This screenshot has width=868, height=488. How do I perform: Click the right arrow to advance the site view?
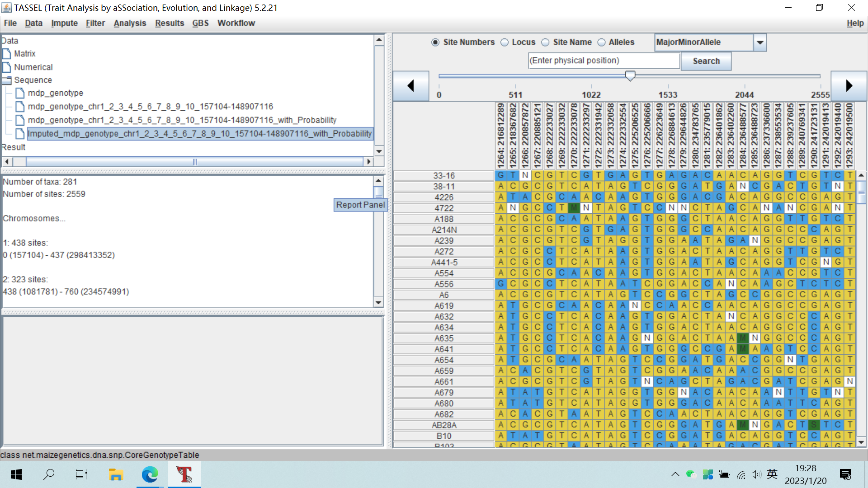(x=848, y=85)
